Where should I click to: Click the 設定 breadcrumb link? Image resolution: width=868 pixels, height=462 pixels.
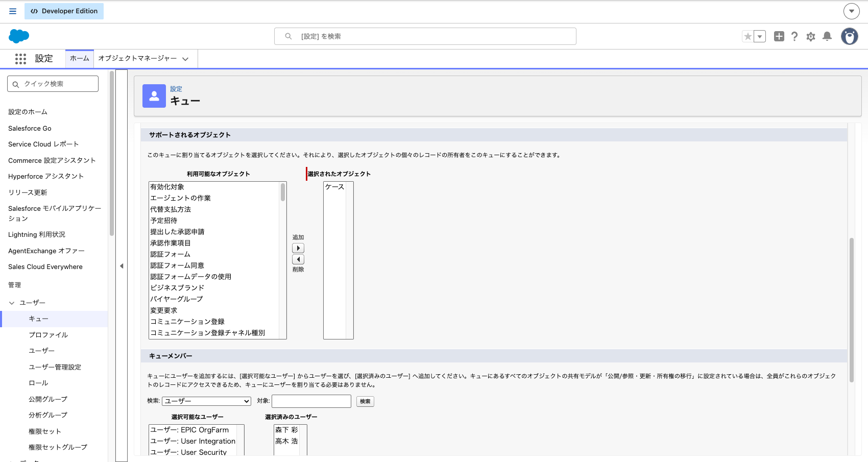pos(176,89)
